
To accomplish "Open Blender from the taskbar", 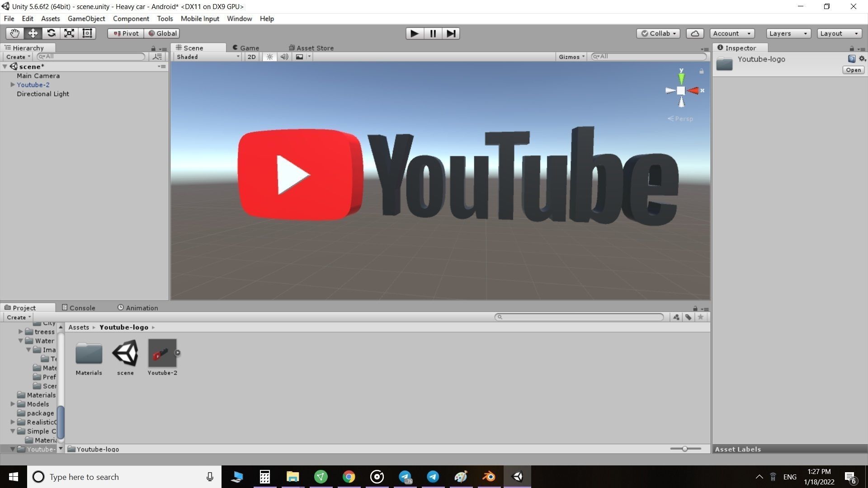I will point(489,477).
